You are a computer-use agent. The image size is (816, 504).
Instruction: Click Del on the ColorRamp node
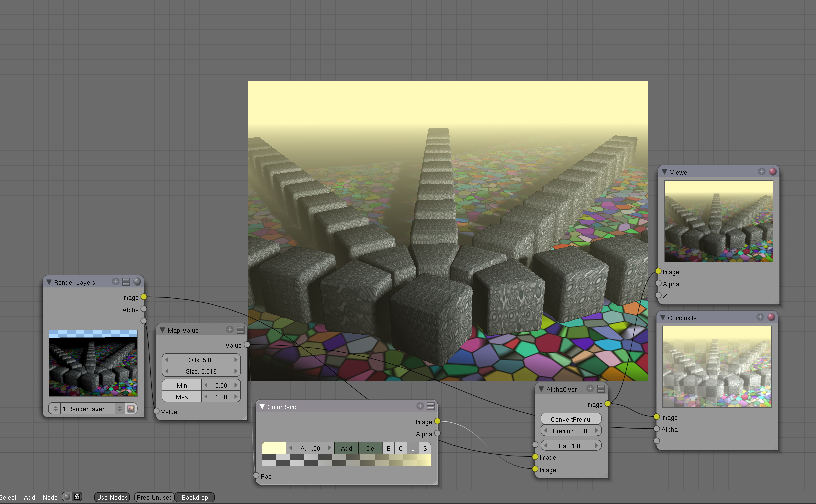[x=371, y=448]
